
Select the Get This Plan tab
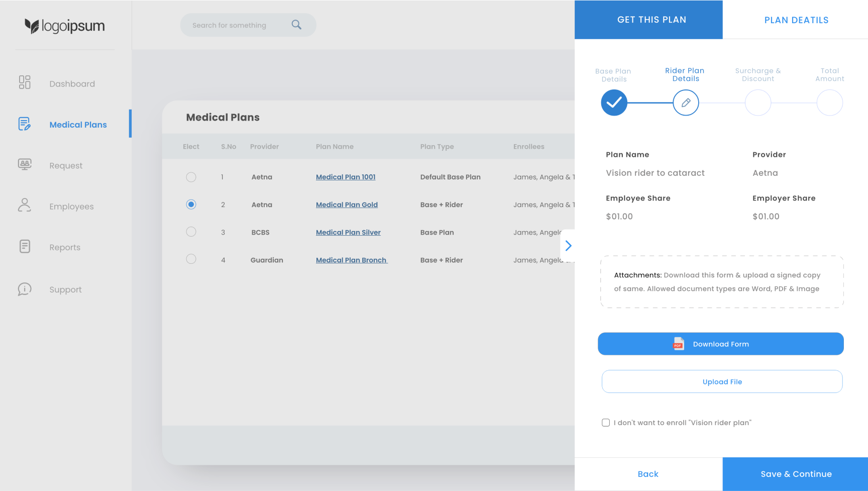click(651, 20)
